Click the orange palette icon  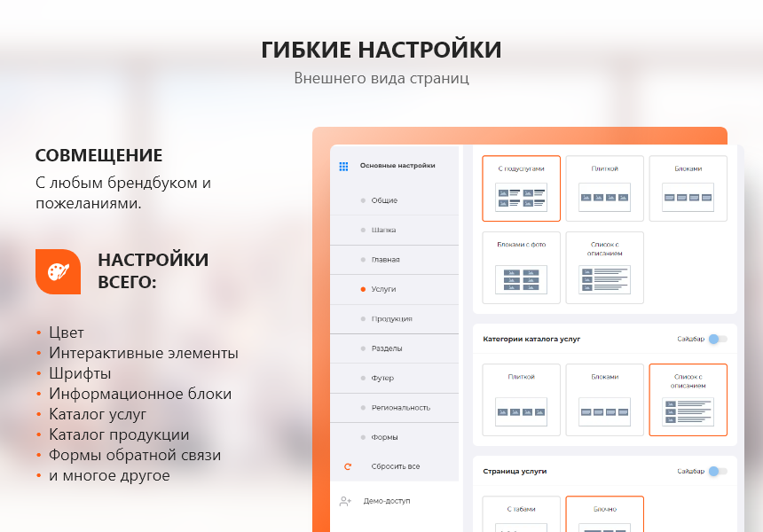[58, 271]
